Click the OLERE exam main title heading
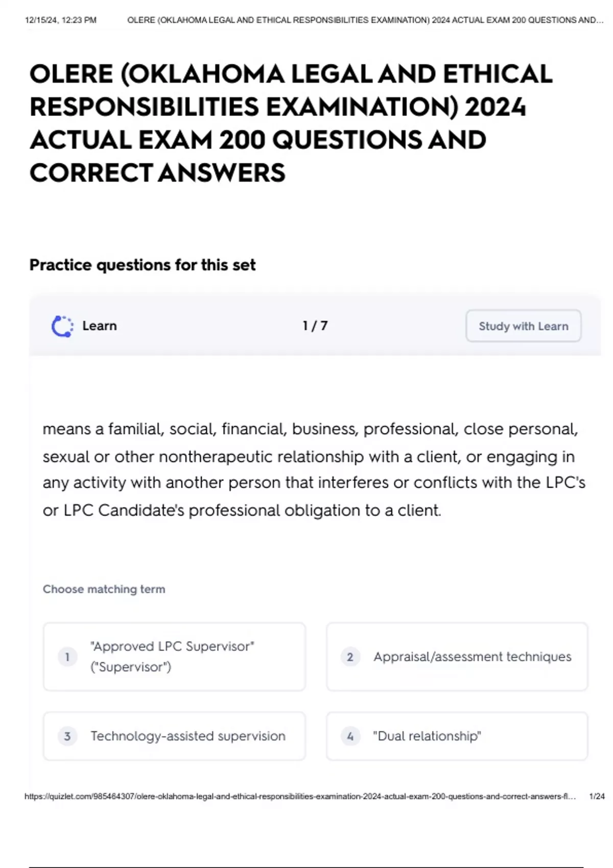The image size is (613, 868). [x=291, y=123]
